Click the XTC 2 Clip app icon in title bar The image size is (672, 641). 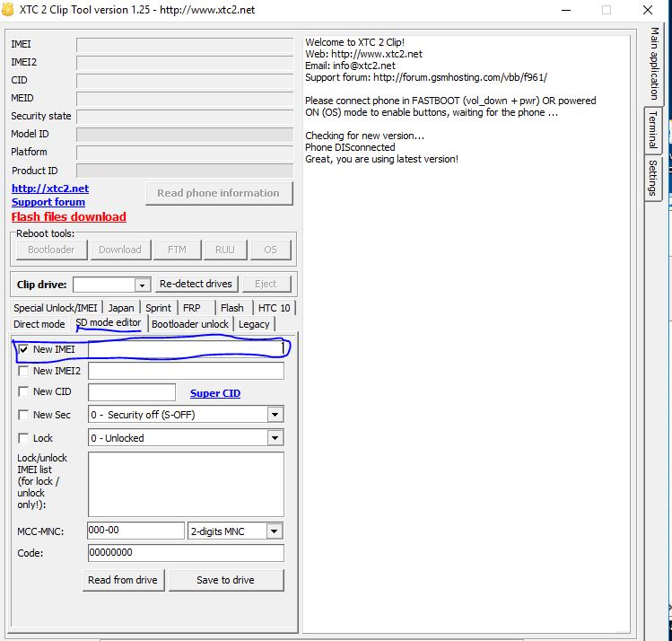[x=7, y=10]
